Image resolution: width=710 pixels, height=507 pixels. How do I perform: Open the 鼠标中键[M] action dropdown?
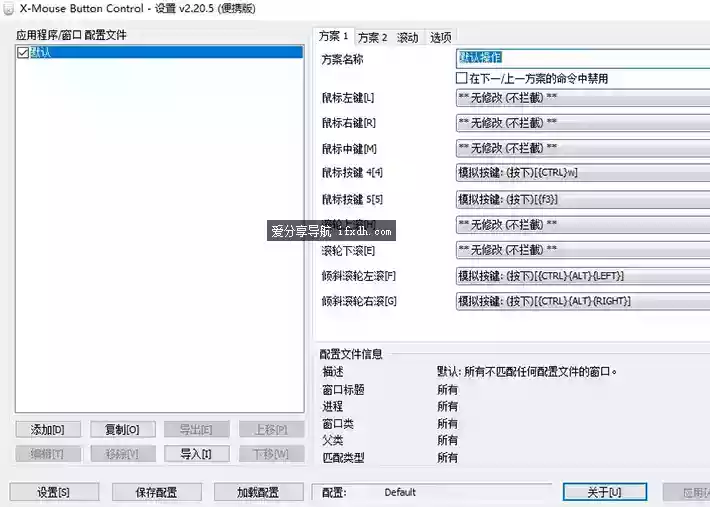pos(583,148)
